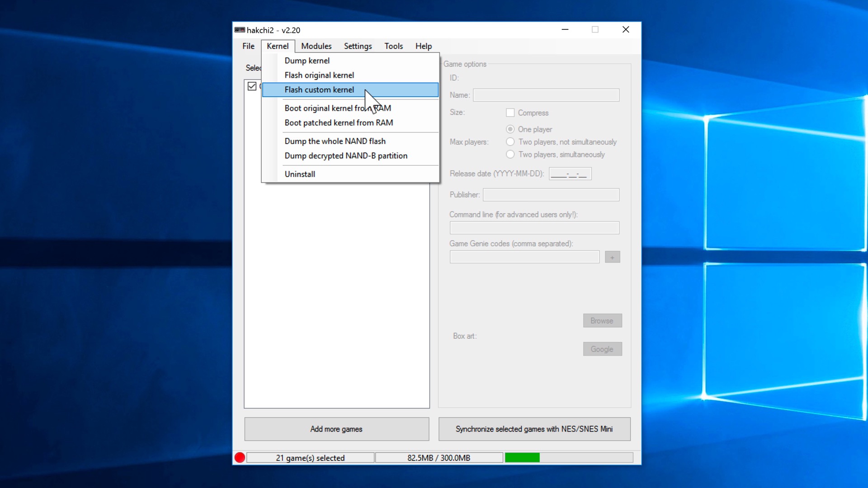Open the Tools menu
868x488 pixels.
pos(393,46)
